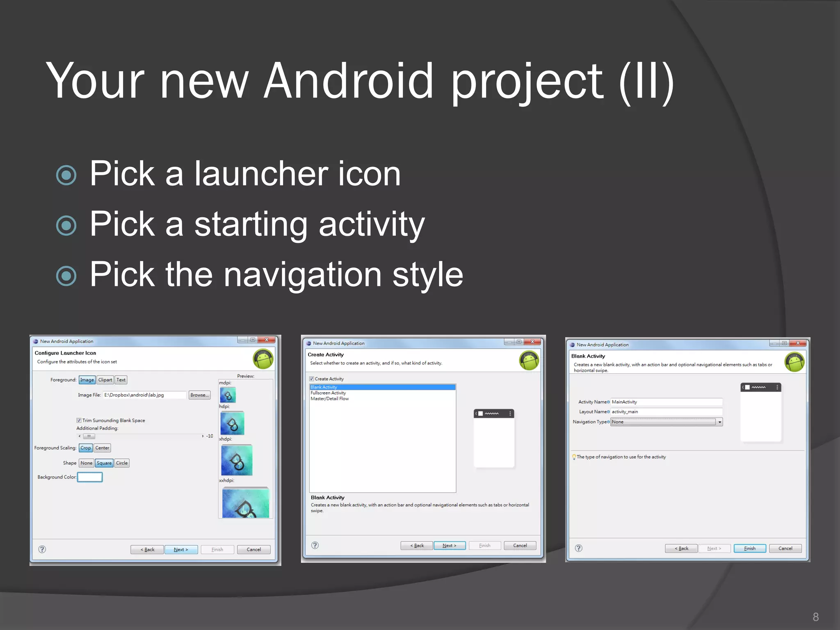Set shape to Square
This screenshot has width=840, height=630.
[x=104, y=463]
